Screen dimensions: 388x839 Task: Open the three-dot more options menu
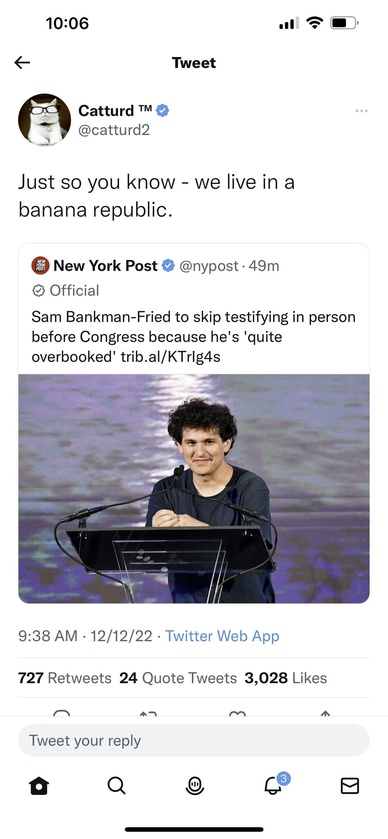pyautogui.click(x=361, y=111)
